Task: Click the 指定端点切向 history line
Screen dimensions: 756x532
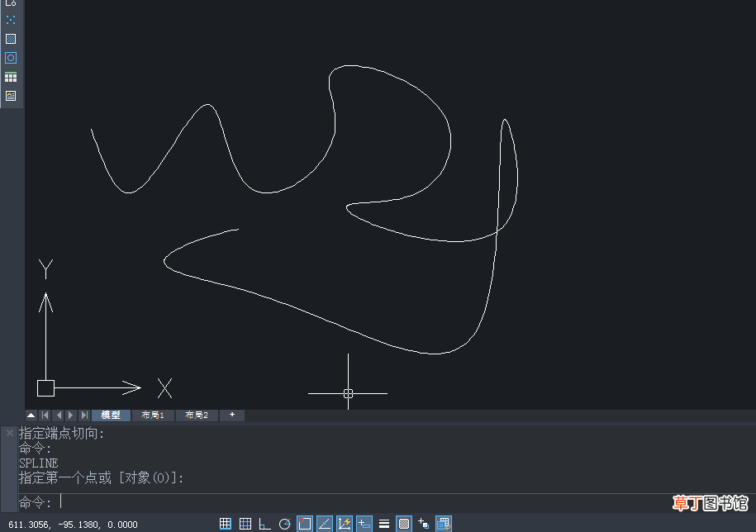Action: [61, 433]
